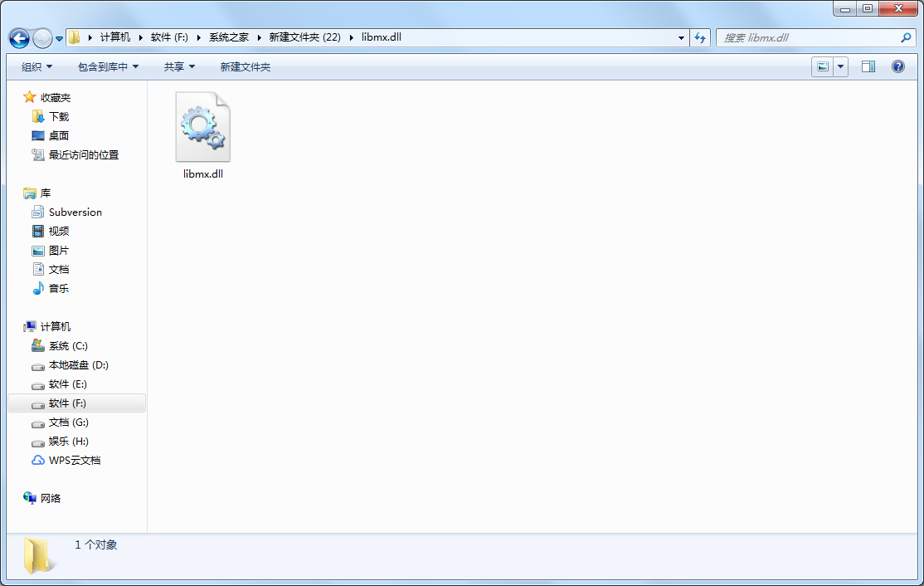Open the address bar history dropdown

coord(681,37)
